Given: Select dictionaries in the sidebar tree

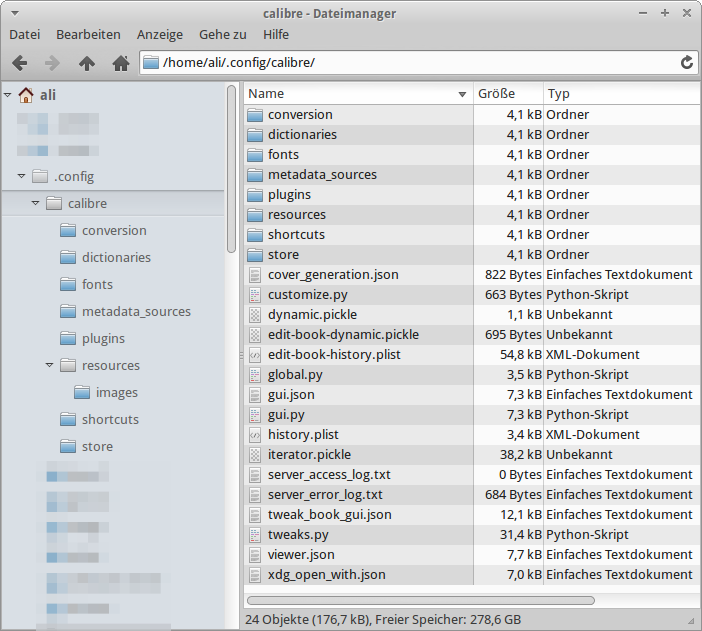Looking at the screenshot, I should 116,258.
